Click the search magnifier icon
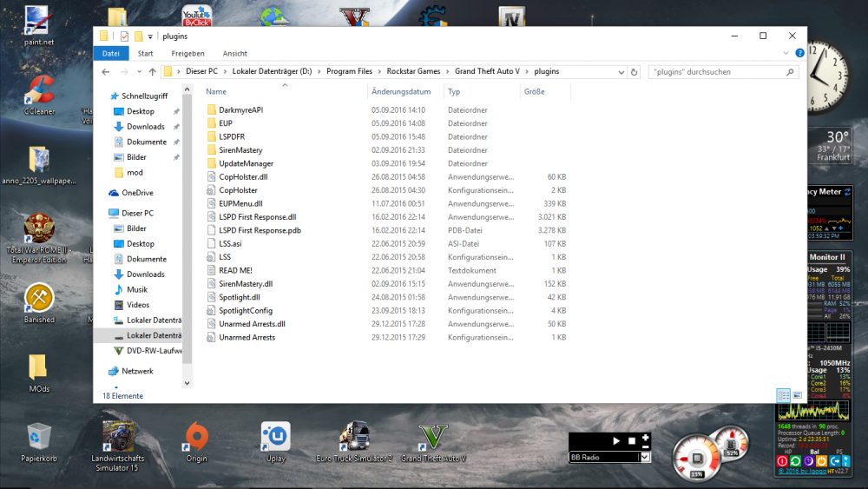The width and height of the screenshot is (868, 489). pos(790,72)
